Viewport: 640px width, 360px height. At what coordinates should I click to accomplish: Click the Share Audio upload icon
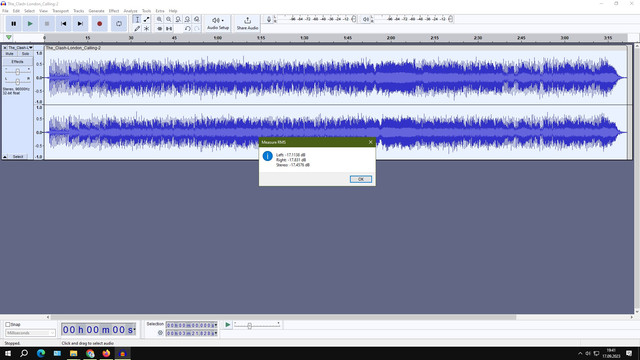247,20
